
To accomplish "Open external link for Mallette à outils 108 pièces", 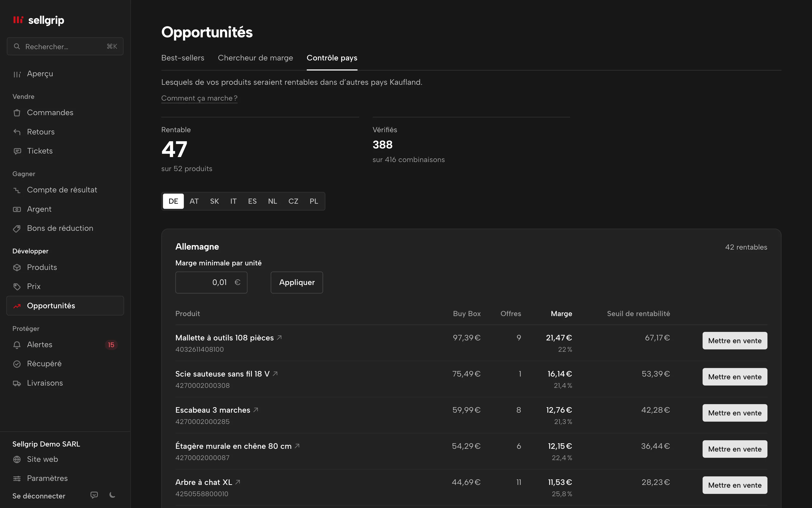I will pos(279,338).
